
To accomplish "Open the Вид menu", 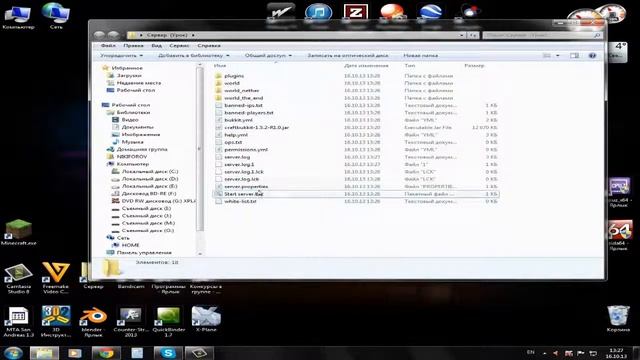I will [156, 46].
